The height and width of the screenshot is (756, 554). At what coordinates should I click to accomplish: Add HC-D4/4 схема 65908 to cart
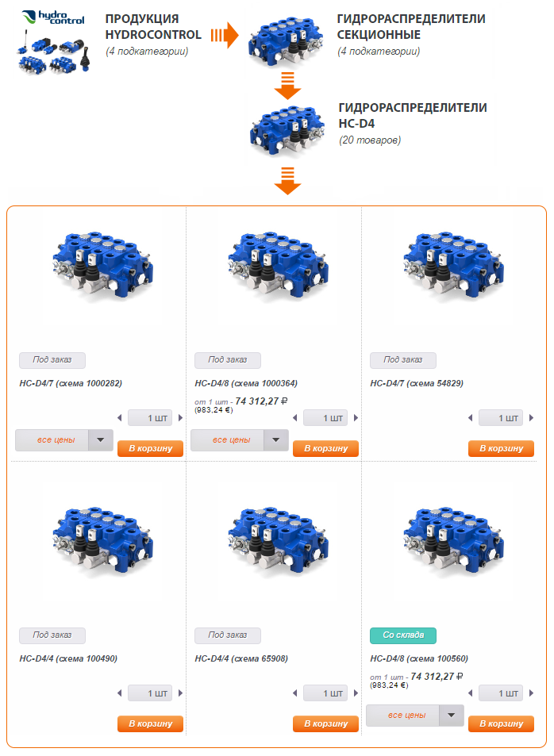325,723
